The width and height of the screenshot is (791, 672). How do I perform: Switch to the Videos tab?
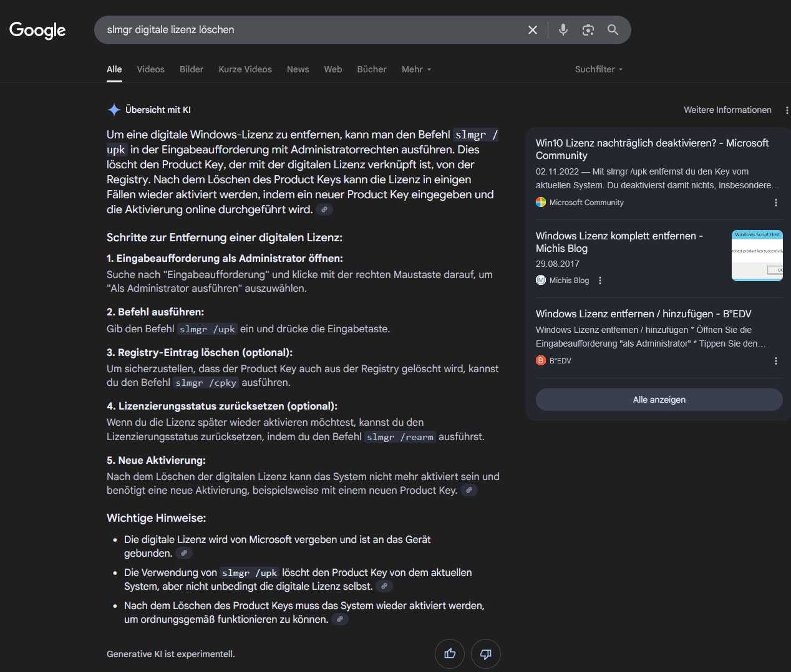click(x=151, y=69)
